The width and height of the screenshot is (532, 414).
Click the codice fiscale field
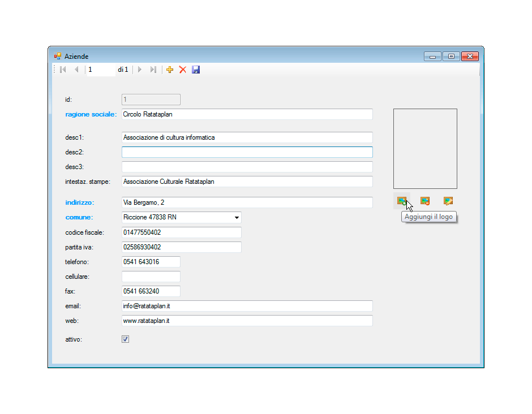[182, 232]
